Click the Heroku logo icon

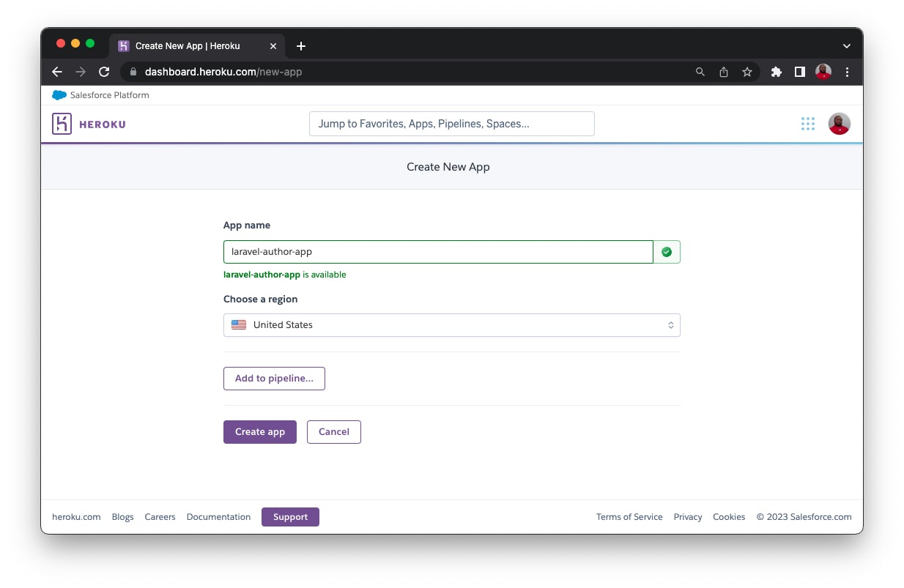tap(62, 123)
